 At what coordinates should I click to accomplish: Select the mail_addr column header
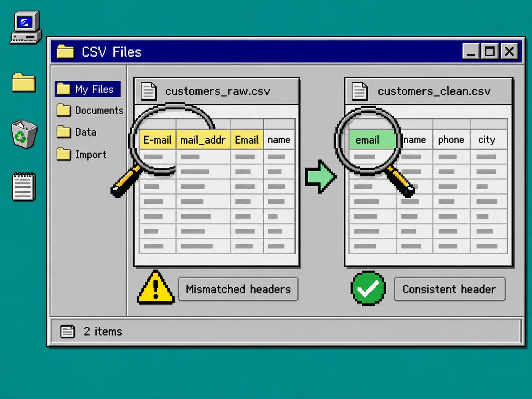click(x=203, y=140)
